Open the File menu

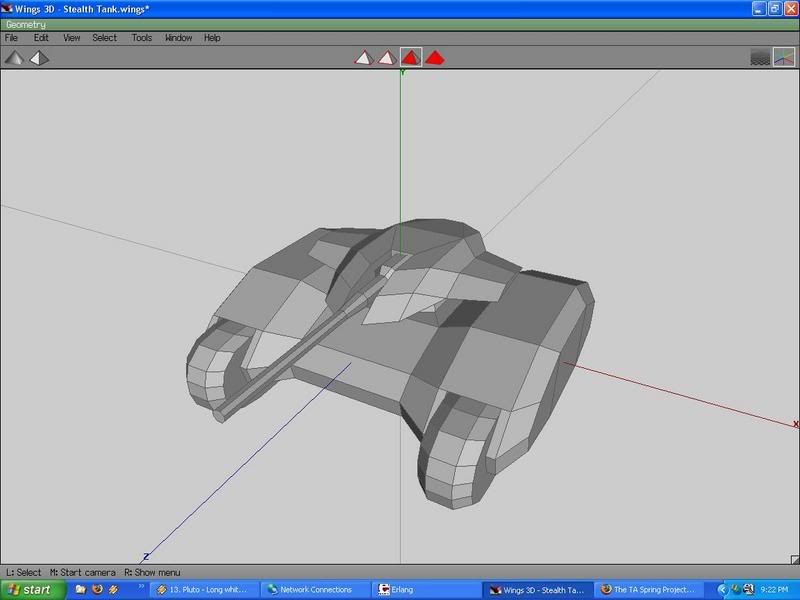coord(11,38)
